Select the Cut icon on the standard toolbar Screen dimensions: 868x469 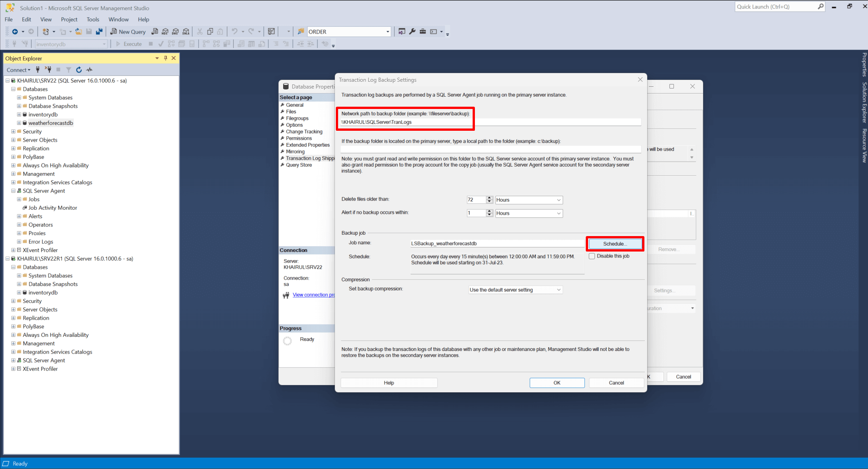(x=200, y=31)
